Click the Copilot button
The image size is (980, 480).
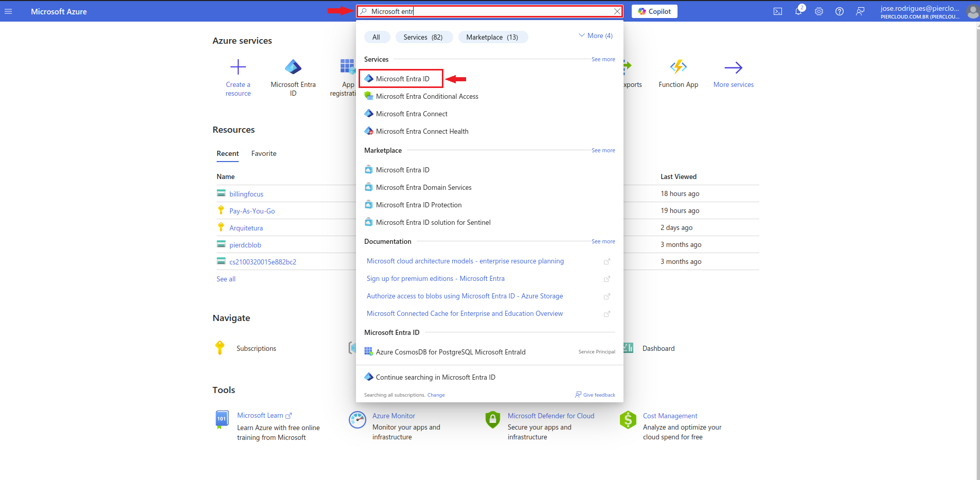[x=654, y=11]
